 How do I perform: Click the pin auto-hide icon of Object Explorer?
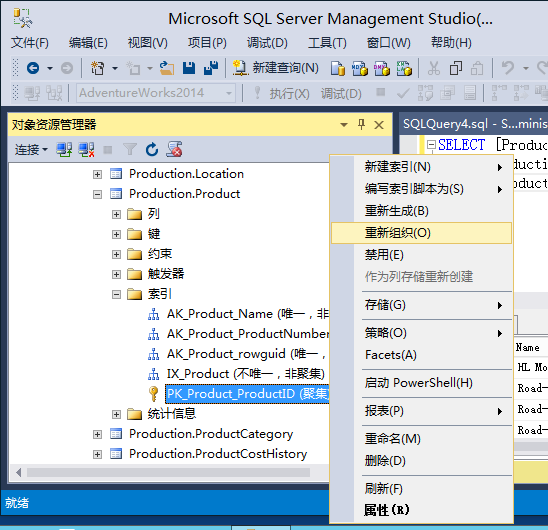tap(361, 124)
